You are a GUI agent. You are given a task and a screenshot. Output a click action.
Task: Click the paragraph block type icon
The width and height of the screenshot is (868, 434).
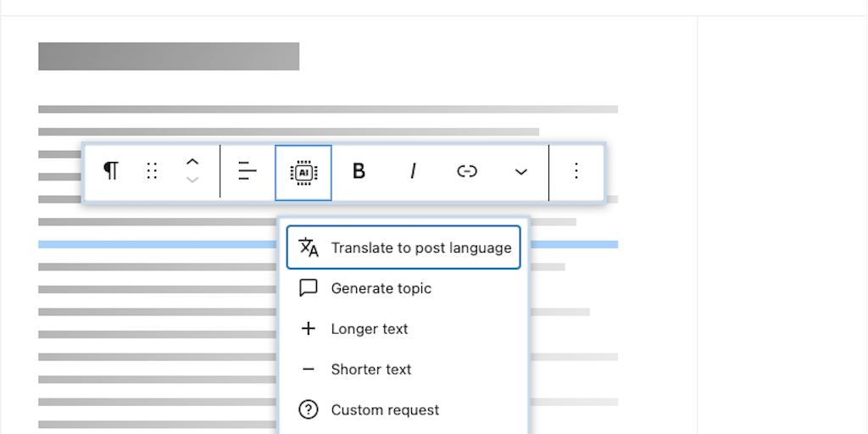click(111, 171)
